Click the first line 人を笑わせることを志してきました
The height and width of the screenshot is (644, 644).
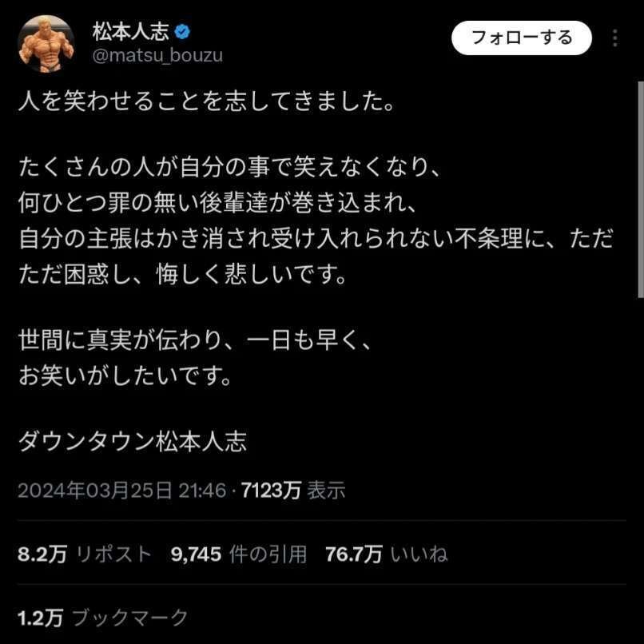click(x=207, y=101)
